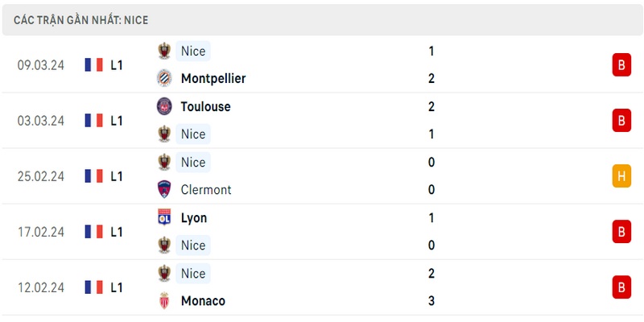Click the Toulouse club crest icon
Image resolution: width=644 pixels, height=322 pixels.
tap(164, 106)
